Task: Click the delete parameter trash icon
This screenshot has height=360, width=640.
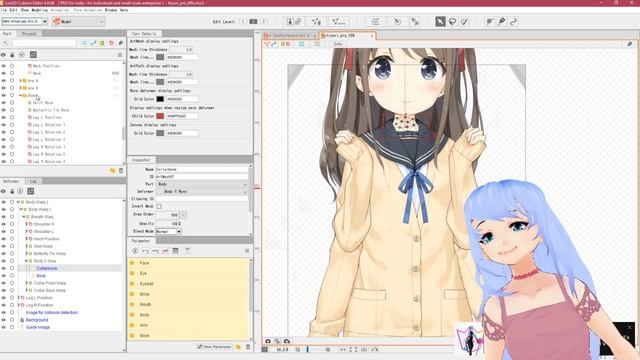Action: 248,347
